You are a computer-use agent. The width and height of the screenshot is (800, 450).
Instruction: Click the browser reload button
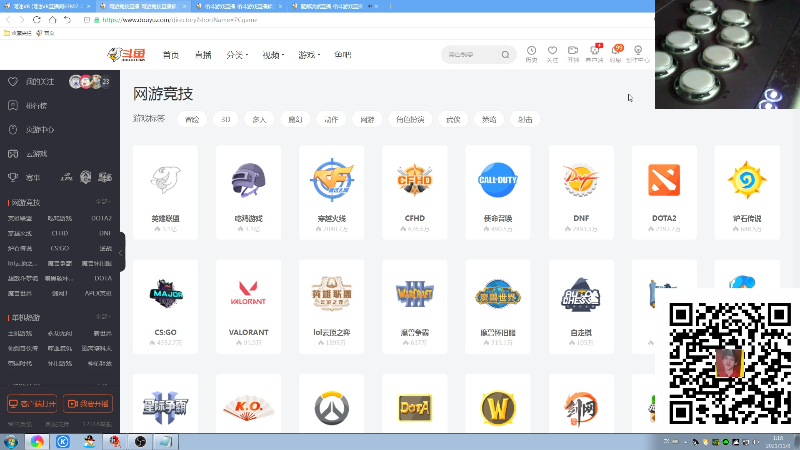pos(37,19)
